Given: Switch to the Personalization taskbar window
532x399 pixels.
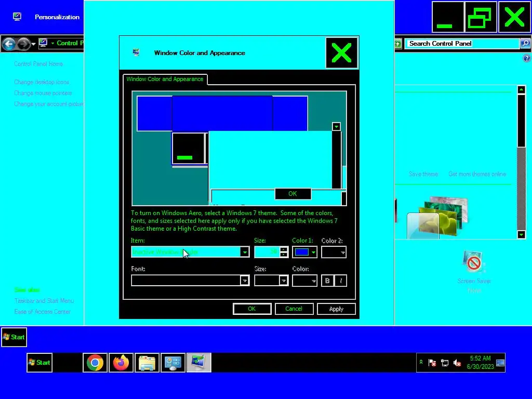Looking at the screenshot, I should point(199,363).
